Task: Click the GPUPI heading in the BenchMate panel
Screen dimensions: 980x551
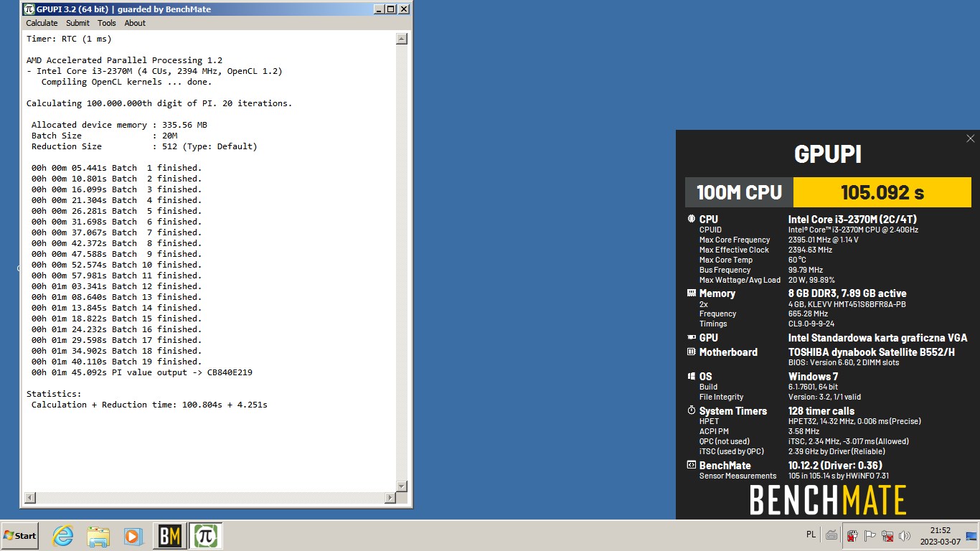Action: (828, 154)
